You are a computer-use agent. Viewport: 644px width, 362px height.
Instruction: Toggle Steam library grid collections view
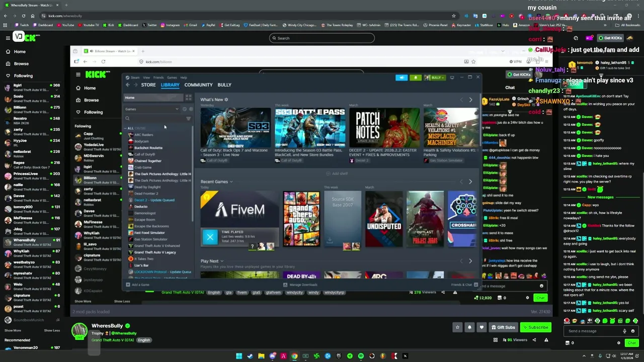coord(188,98)
